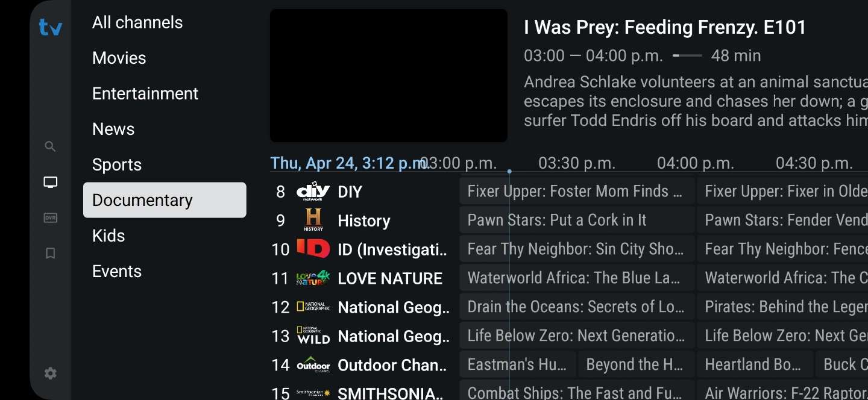Open the settings gear icon

(51, 373)
